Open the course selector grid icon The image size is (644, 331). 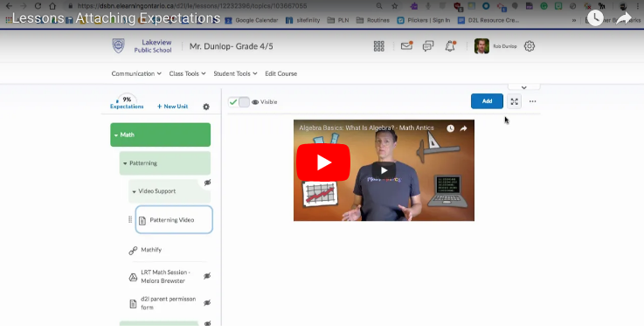[x=378, y=46]
